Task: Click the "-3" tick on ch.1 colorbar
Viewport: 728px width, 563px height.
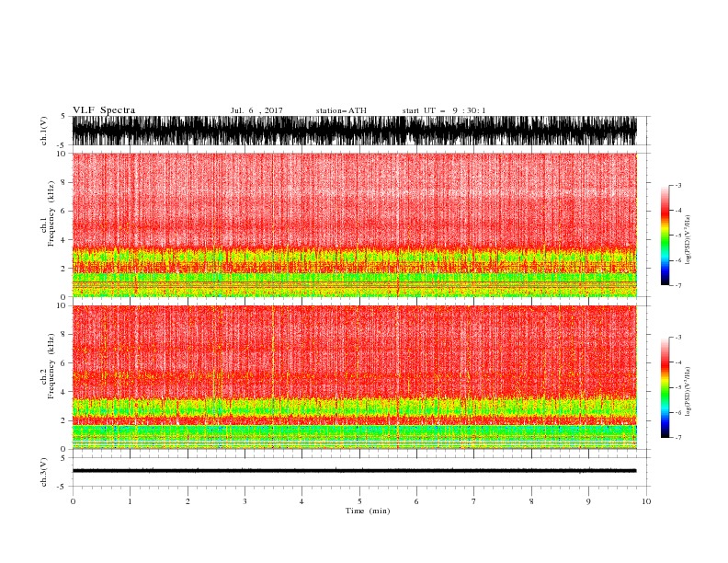Action: point(677,185)
